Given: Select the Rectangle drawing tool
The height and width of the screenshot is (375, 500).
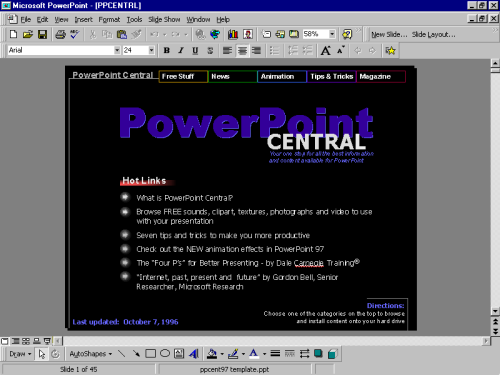Looking at the screenshot, I should click(x=150, y=354).
